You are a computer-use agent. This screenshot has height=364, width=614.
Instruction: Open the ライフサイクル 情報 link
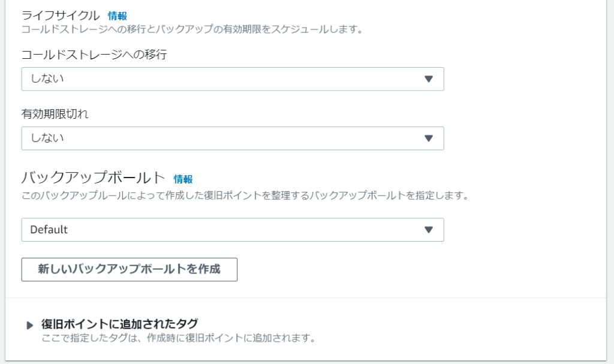118,16
